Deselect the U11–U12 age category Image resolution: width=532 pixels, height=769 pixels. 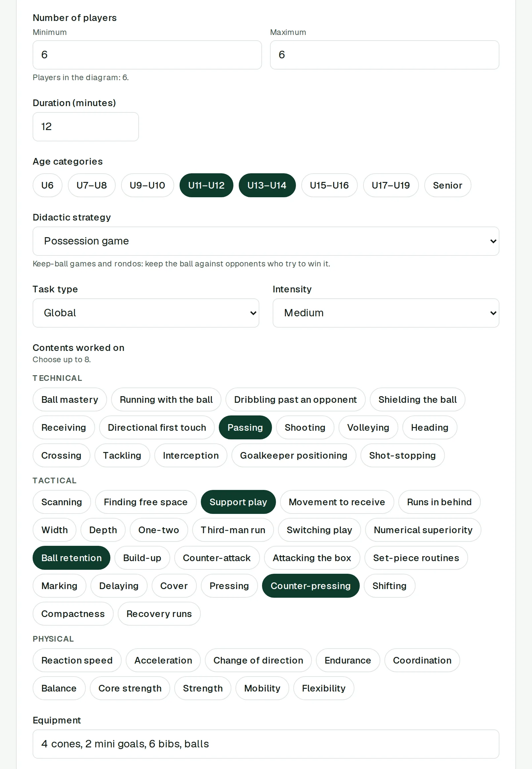click(206, 185)
